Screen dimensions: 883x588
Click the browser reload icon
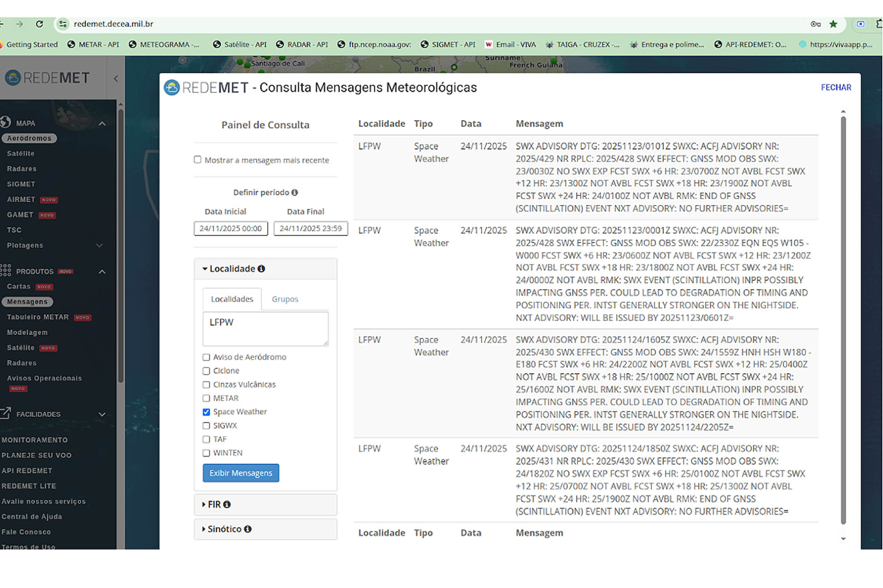point(39,24)
